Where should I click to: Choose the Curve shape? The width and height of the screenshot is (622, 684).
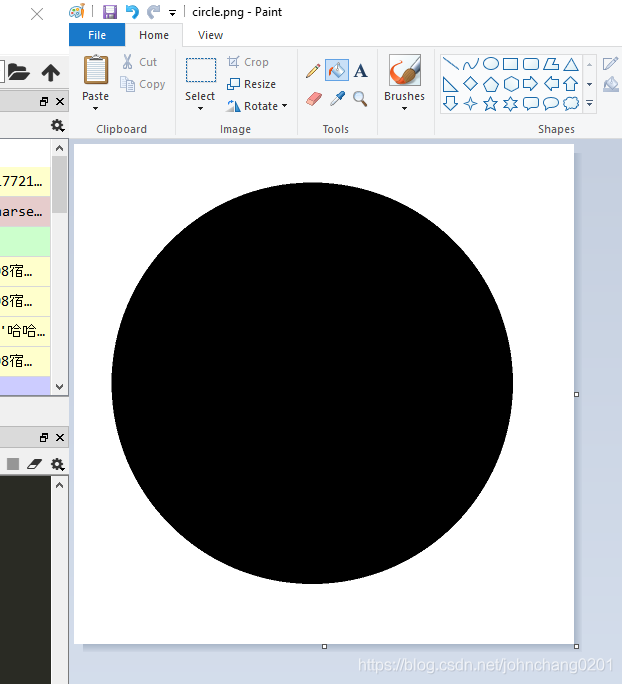[x=471, y=64]
